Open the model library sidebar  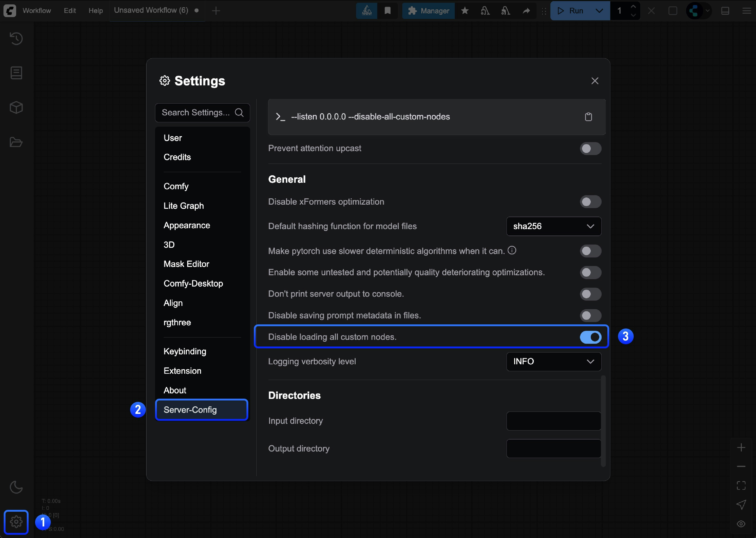click(x=16, y=107)
